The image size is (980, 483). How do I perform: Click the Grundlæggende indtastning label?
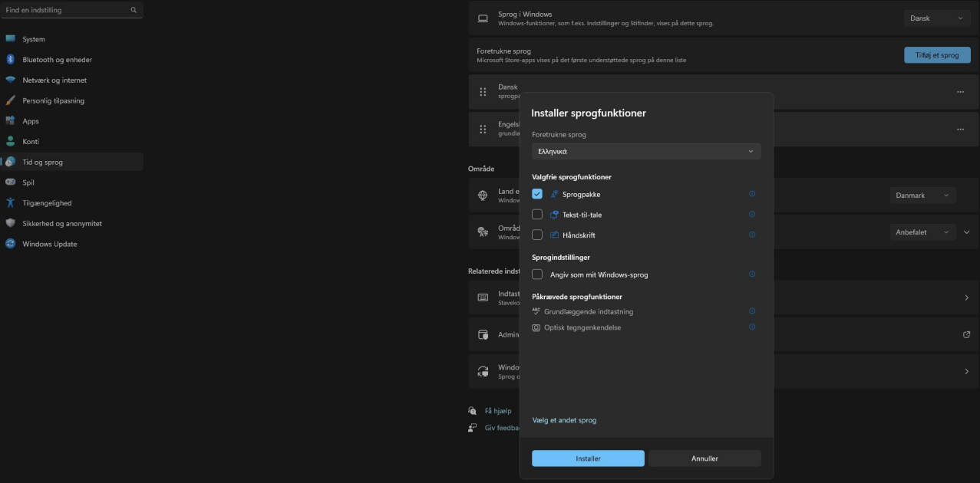click(589, 311)
